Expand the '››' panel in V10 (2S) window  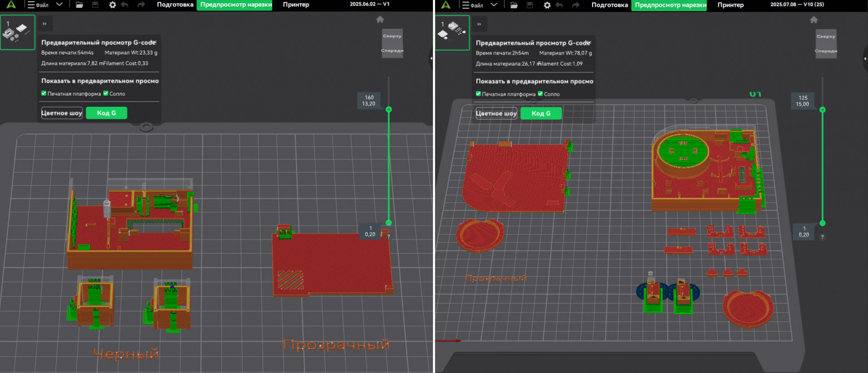tap(479, 24)
